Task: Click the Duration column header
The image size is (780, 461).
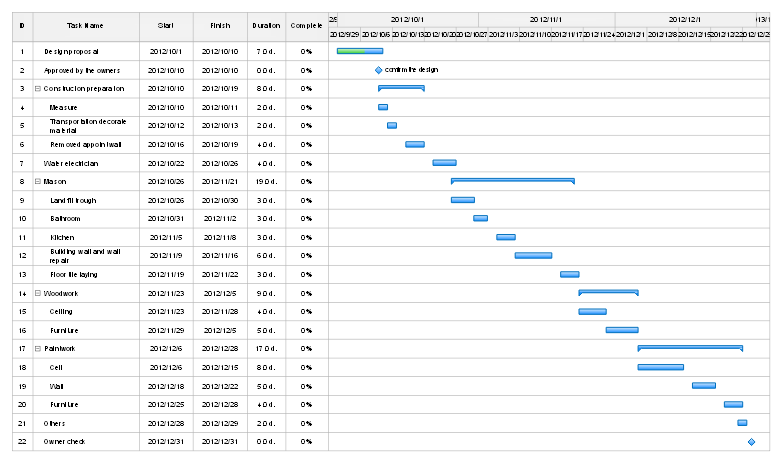Action: 266,25
